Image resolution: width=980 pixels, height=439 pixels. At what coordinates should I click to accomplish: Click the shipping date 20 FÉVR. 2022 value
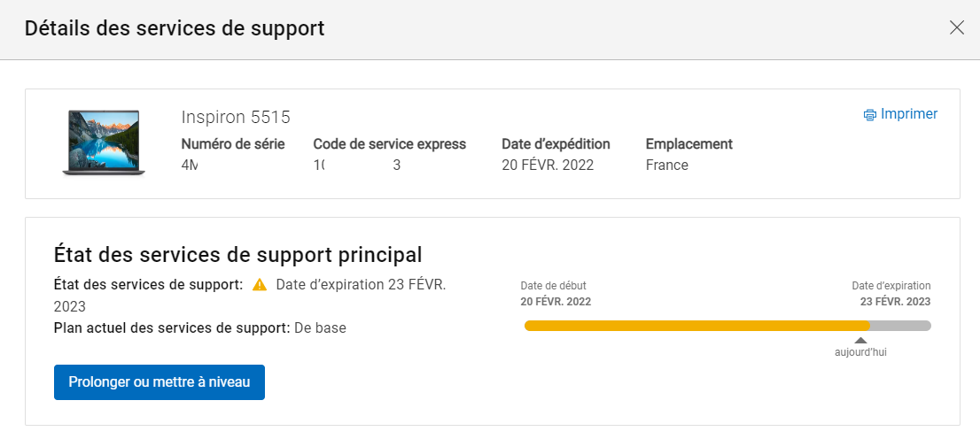(547, 166)
